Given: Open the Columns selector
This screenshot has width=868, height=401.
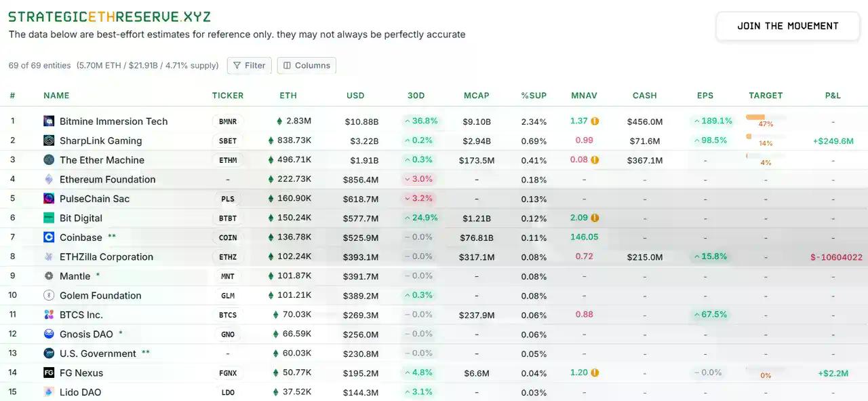Looking at the screenshot, I should point(307,66).
